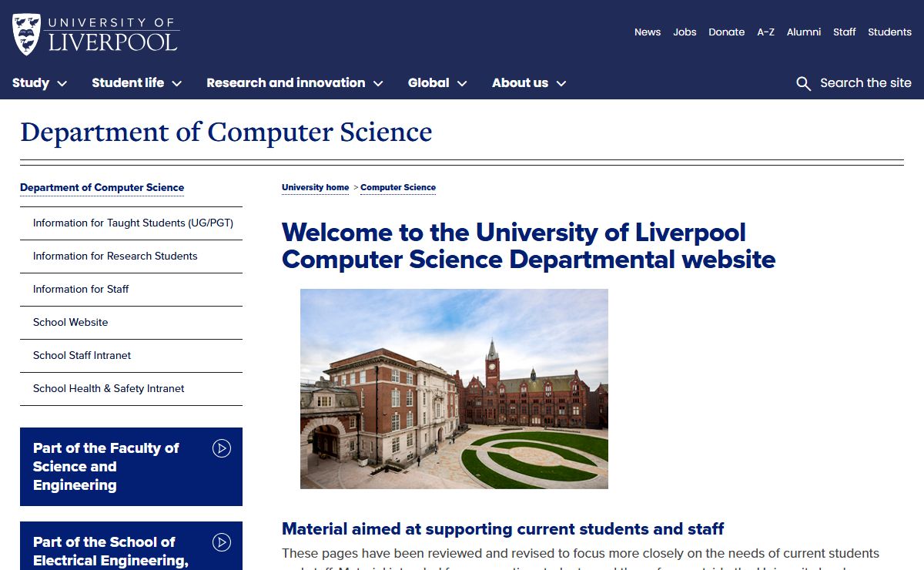Open the Donate link
924x570 pixels.
tap(727, 32)
